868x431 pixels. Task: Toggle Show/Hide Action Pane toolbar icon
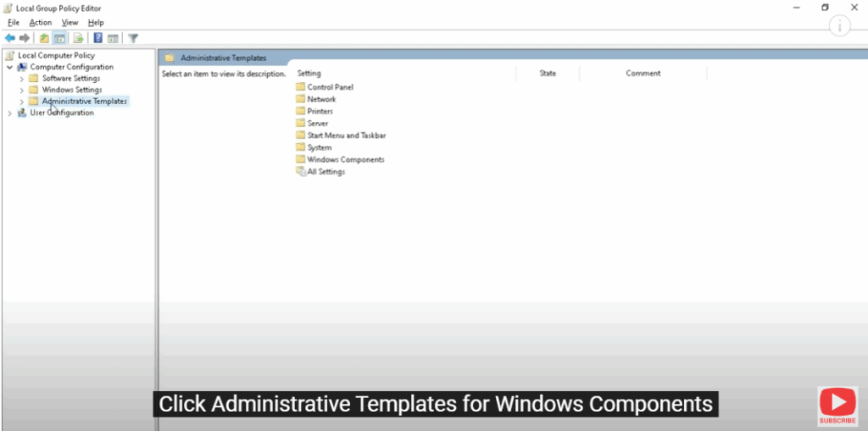[113, 38]
